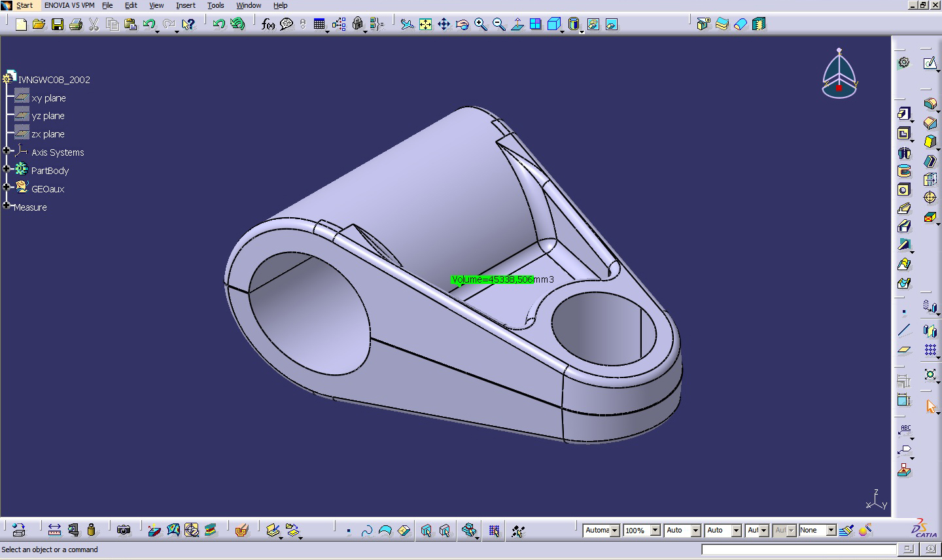Select the Zoom In magnifier tool
The image size is (942, 560).
pos(480,24)
